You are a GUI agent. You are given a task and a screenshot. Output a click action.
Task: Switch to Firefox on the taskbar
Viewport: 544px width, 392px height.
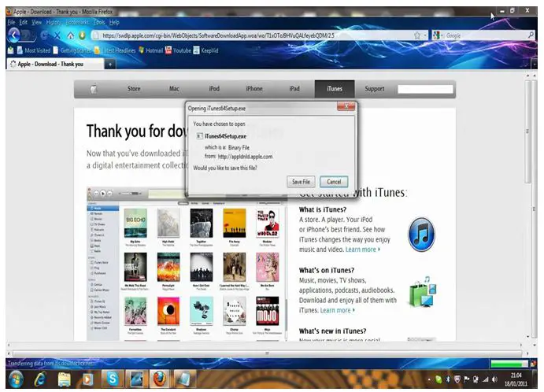click(160, 379)
